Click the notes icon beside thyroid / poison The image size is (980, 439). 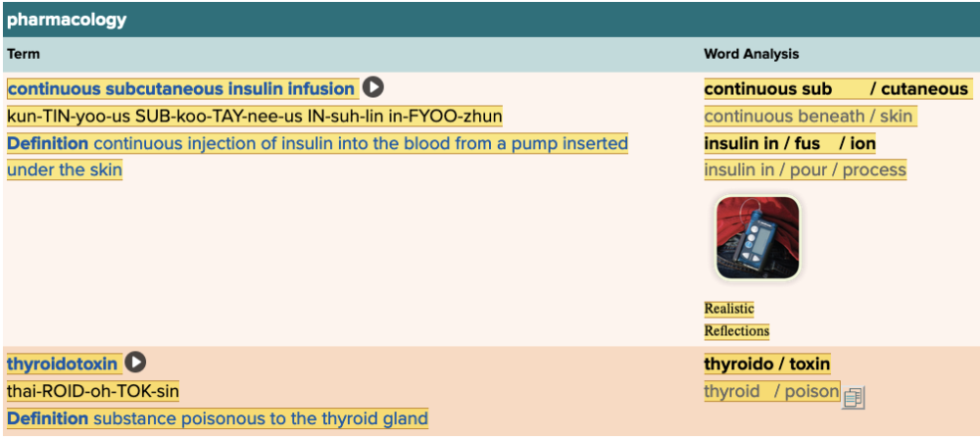pos(854,397)
